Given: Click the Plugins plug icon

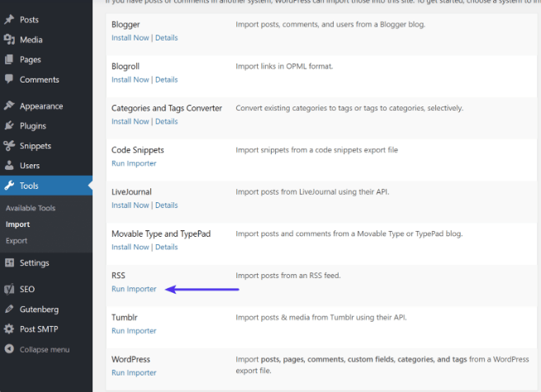Looking at the screenshot, I should [x=9, y=125].
